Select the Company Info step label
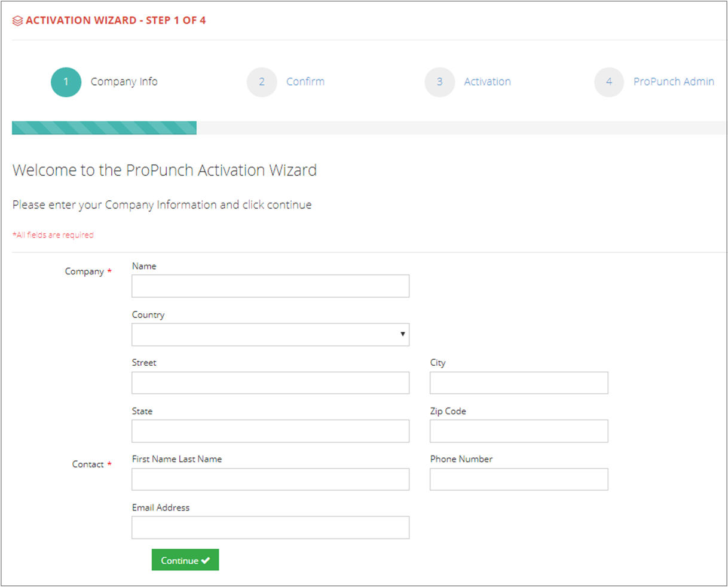Screen dimensions: 728x587 [124, 82]
